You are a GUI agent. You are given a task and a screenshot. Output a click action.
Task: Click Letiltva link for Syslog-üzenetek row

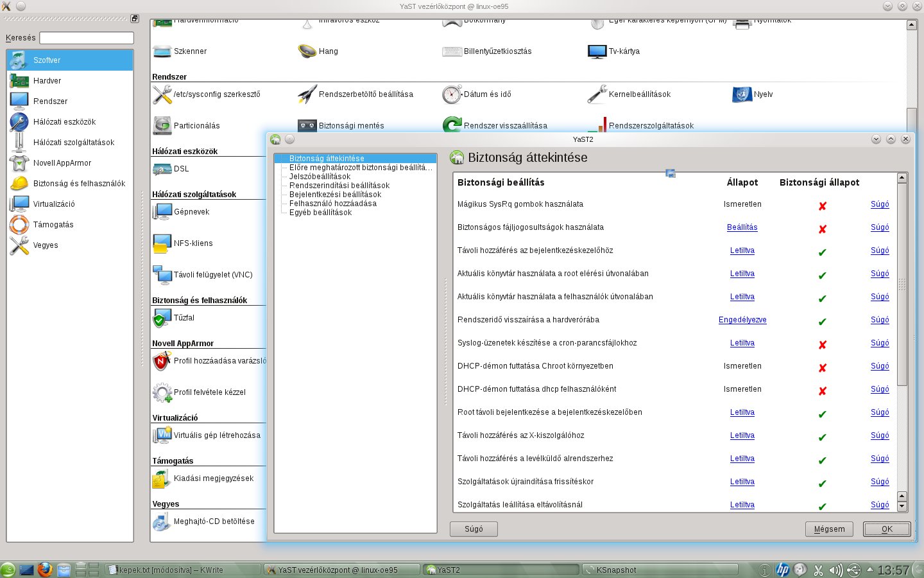742,343
